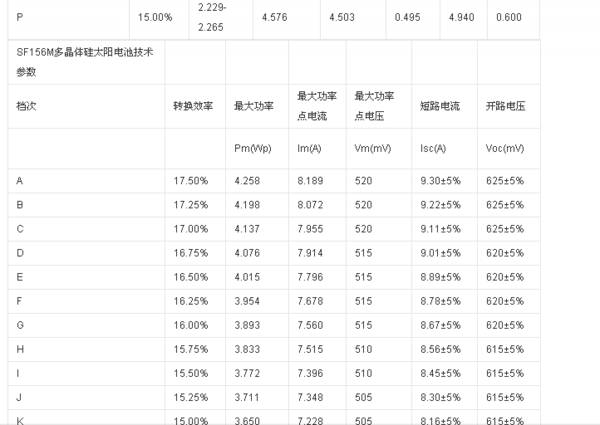The image size is (600, 425).
Task: Select efficiency 17.25% cell
Action: (191, 205)
